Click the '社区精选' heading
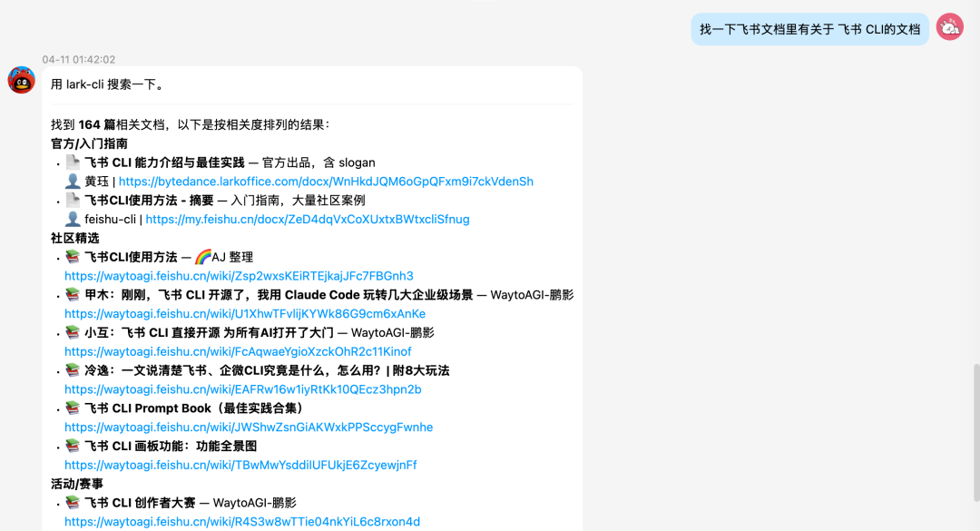Viewport: 980px width, 531px height. 75,239
